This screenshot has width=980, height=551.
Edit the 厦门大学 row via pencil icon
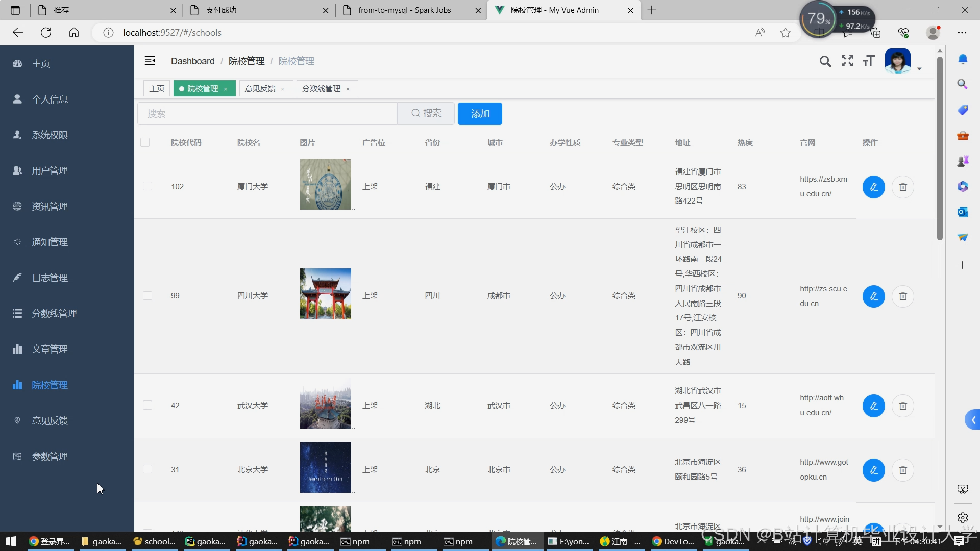[x=873, y=187]
